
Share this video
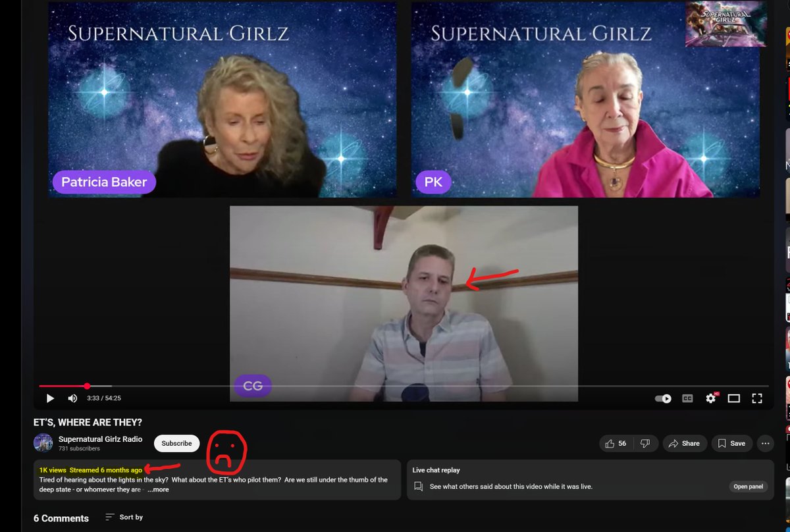tap(685, 444)
